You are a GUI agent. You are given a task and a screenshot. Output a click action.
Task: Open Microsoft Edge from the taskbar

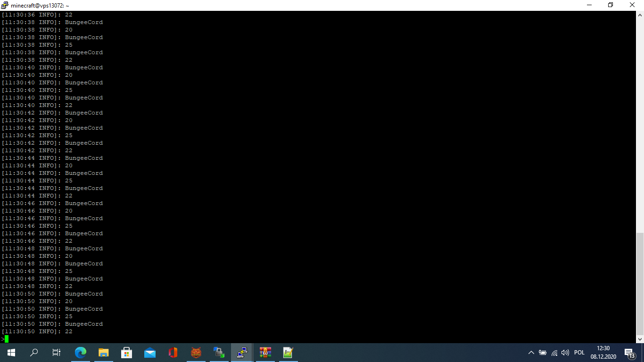tap(81, 353)
